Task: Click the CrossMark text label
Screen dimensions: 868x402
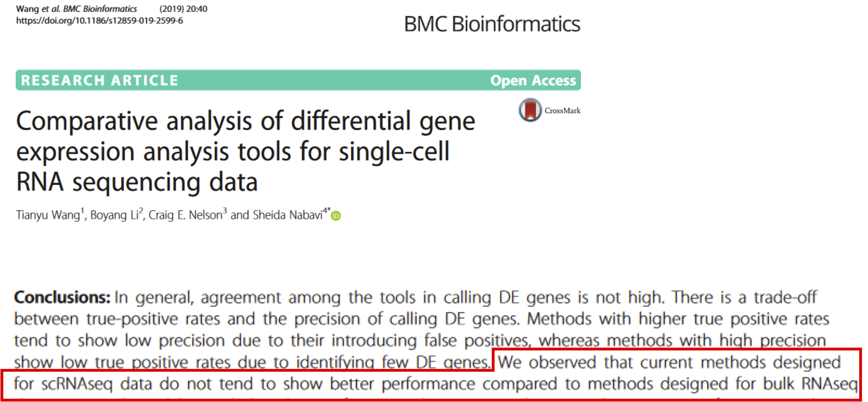Action: point(562,110)
